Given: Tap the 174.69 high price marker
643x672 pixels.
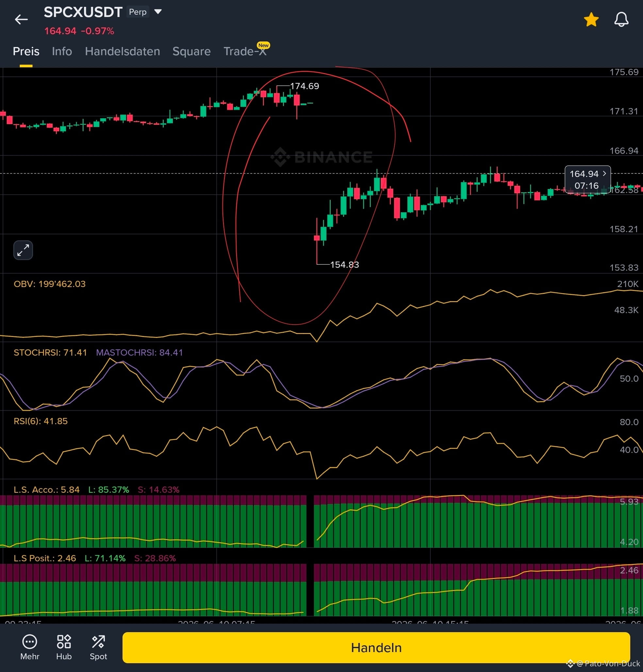Looking at the screenshot, I should [x=305, y=86].
